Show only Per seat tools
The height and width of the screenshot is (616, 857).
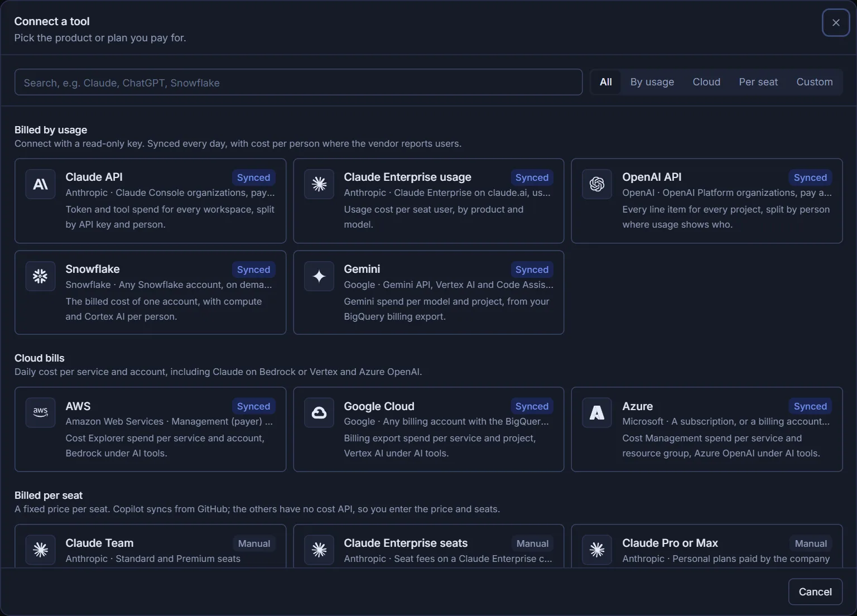point(758,82)
